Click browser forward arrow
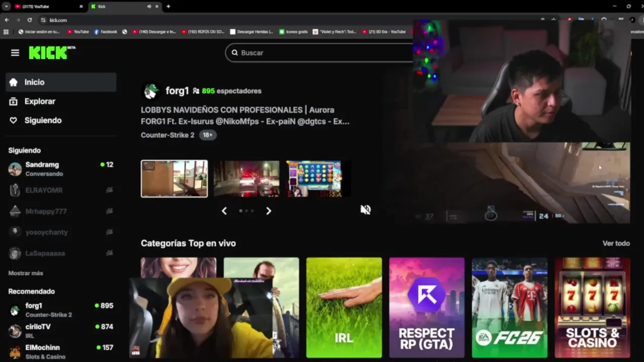This screenshot has height=362, width=644. (x=18, y=20)
